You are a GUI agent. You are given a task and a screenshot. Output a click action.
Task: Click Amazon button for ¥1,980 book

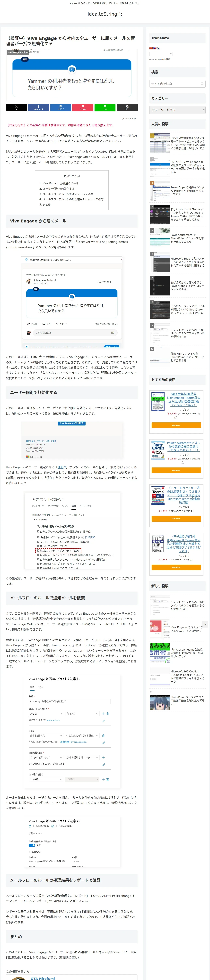click(176, 425)
